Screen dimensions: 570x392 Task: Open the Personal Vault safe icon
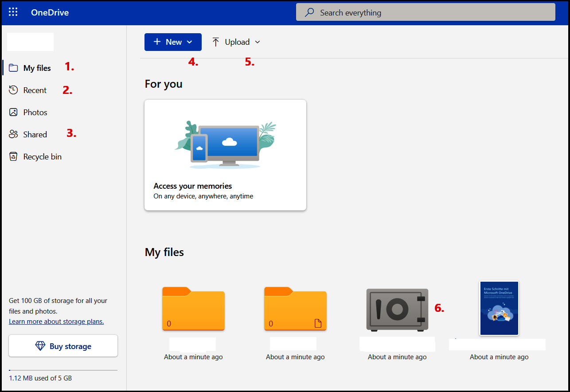point(397,309)
